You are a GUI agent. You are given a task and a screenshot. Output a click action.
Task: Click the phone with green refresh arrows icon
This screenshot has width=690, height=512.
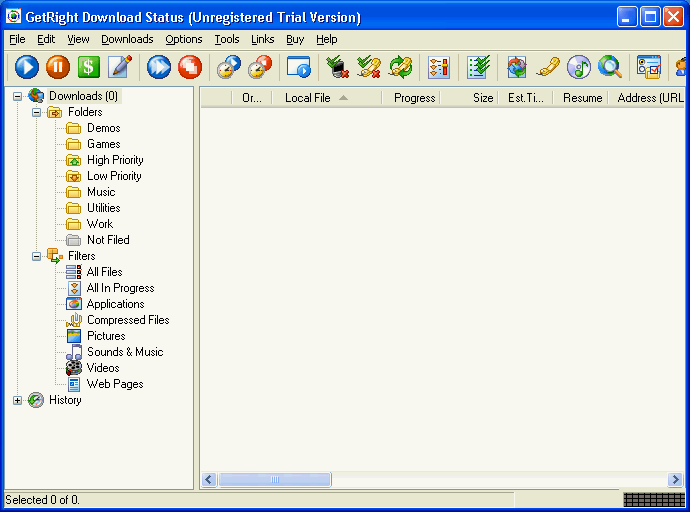[400, 67]
